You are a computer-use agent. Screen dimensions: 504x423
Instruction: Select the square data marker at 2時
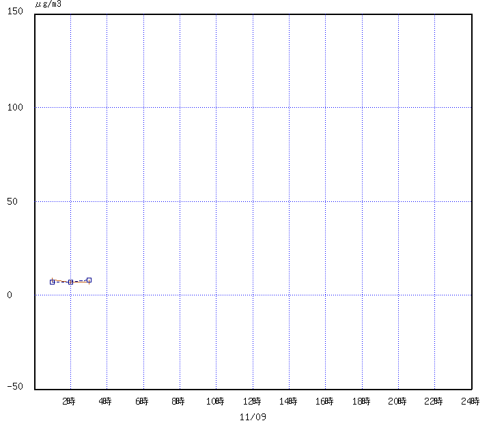pos(70,282)
